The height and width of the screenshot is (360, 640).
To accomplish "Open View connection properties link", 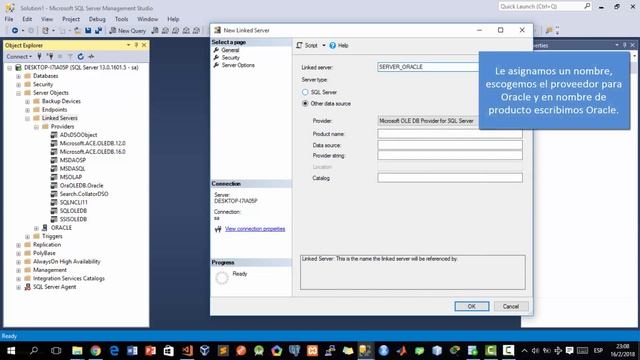I will coord(255,229).
